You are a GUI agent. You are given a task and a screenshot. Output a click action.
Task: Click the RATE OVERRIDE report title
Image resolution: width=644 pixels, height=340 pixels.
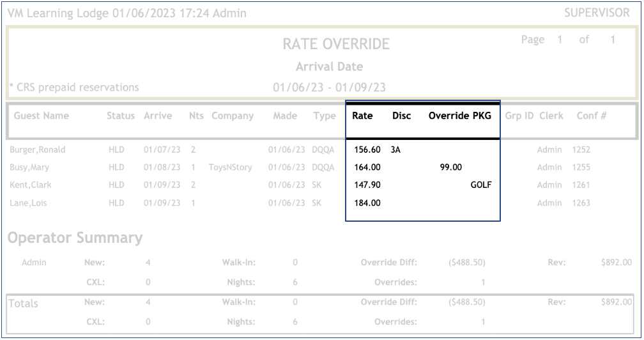coord(336,45)
